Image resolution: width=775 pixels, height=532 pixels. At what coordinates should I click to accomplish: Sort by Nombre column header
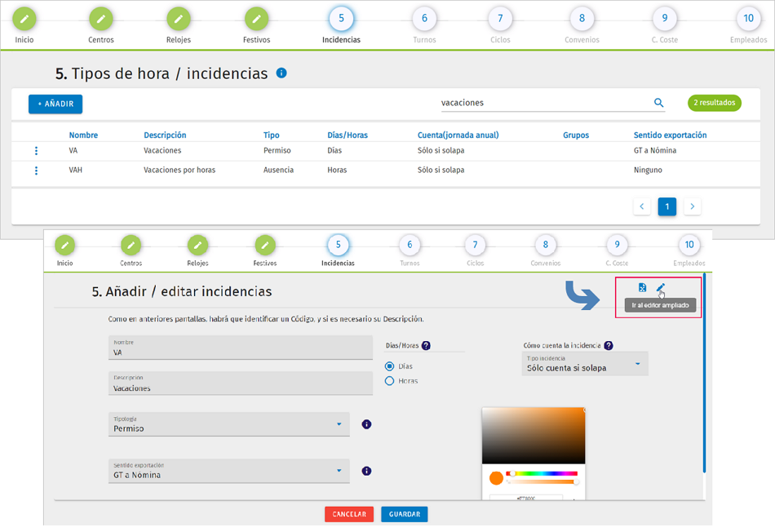click(x=83, y=135)
